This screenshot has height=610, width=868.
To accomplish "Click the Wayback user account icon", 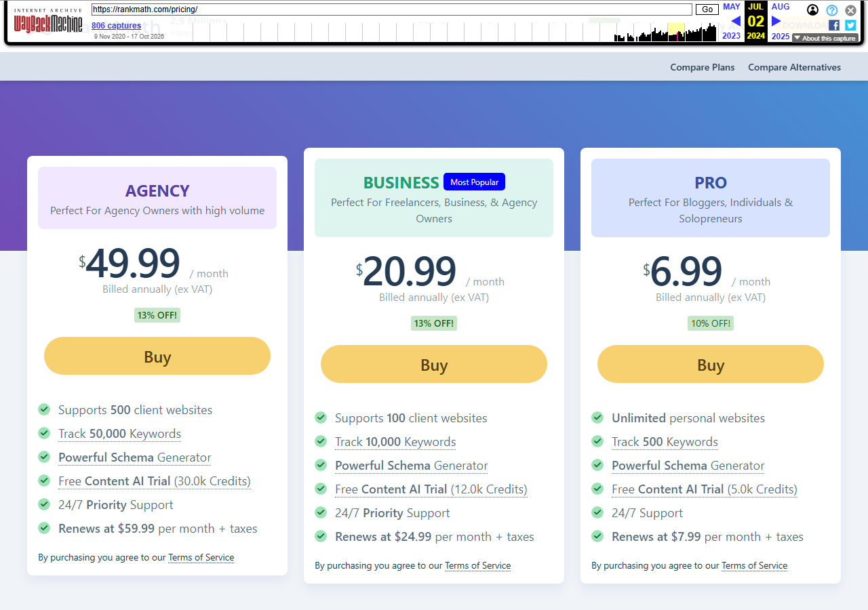I will (x=812, y=10).
